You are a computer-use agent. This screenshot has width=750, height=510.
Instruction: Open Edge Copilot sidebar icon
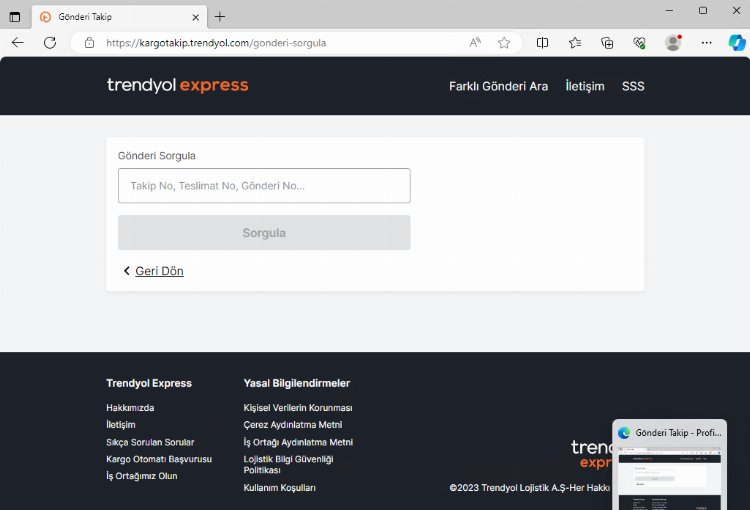[736, 43]
